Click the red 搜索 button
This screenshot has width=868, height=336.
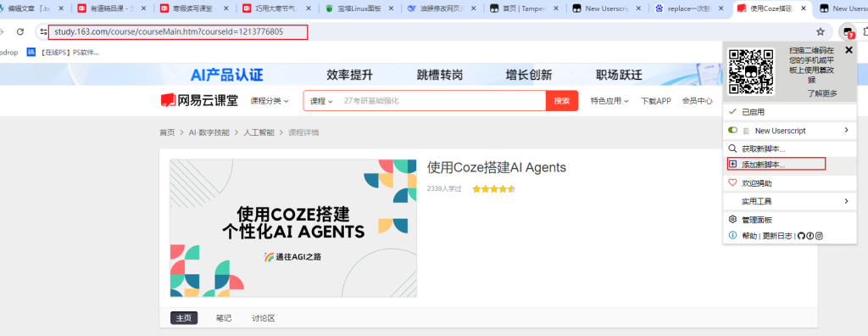562,101
